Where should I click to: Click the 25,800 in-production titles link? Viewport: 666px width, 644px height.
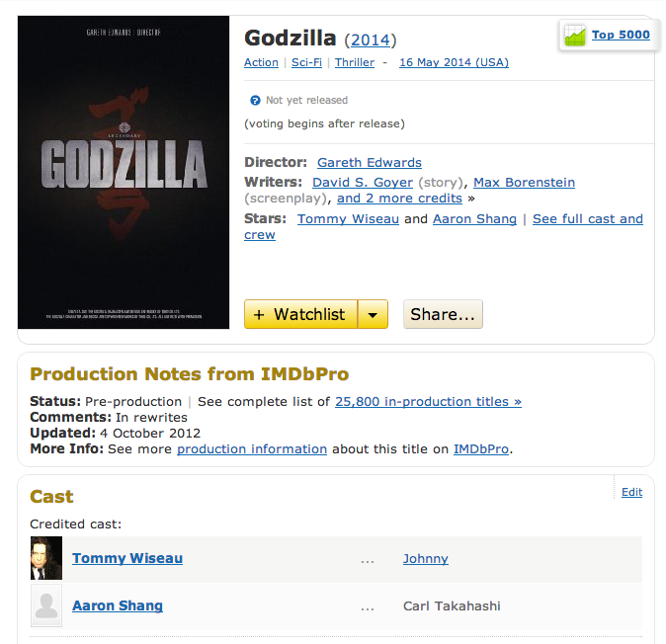pyautogui.click(x=428, y=402)
